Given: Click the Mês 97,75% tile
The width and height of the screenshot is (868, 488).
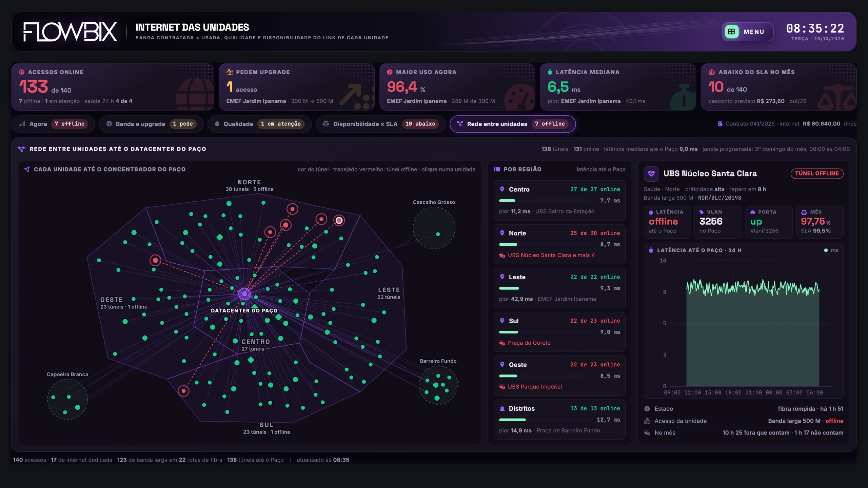Looking at the screenshot, I should (x=820, y=222).
